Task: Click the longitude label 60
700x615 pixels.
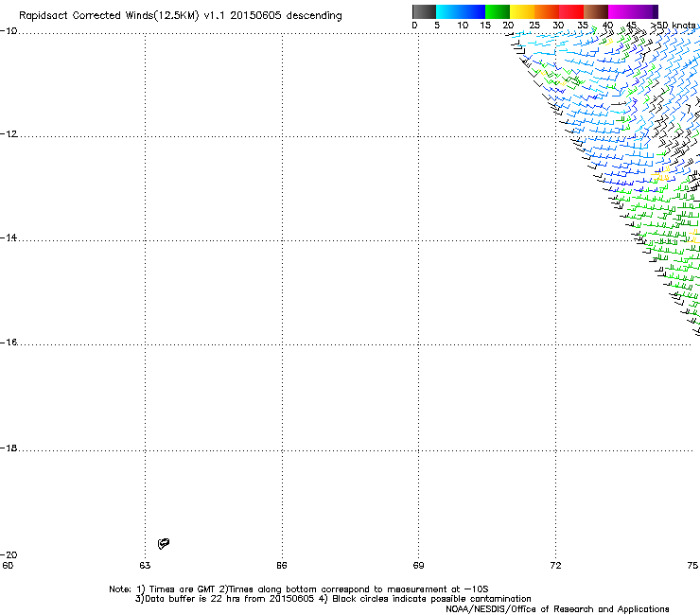Action: coord(8,566)
